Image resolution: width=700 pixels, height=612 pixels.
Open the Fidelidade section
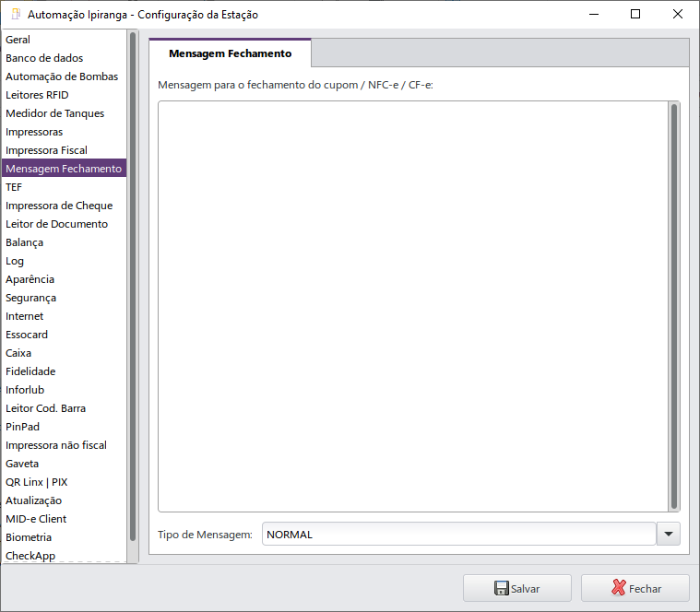pyautogui.click(x=64, y=371)
